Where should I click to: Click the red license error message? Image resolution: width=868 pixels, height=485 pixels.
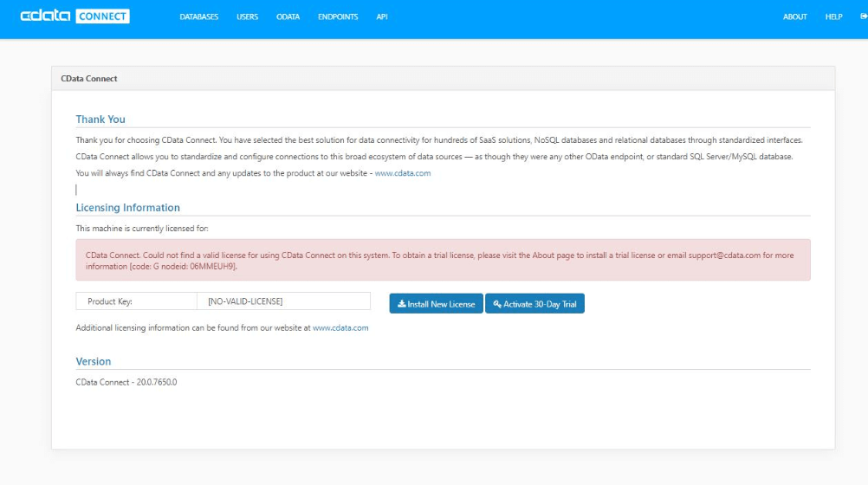pyautogui.click(x=443, y=260)
